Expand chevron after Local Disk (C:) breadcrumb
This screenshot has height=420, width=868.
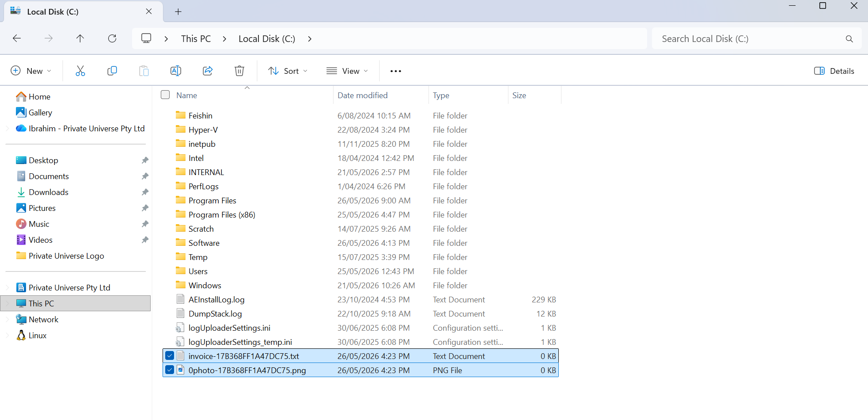click(x=310, y=39)
